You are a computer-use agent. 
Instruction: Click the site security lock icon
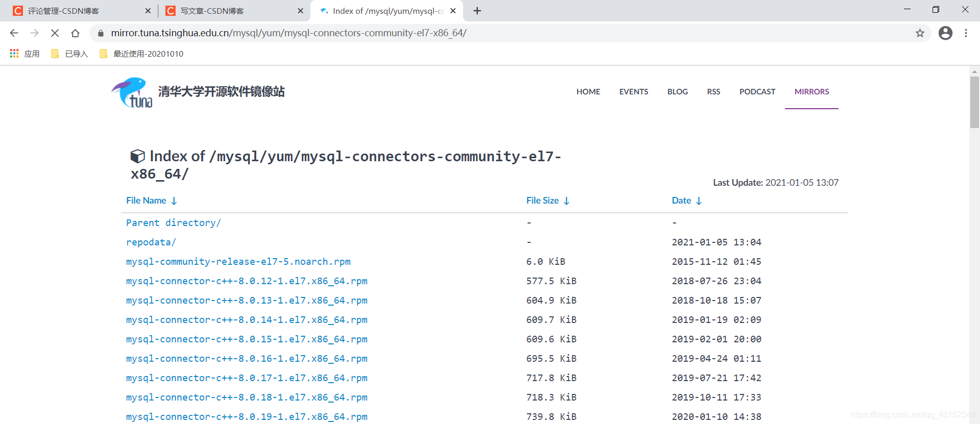pyautogui.click(x=101, y=33)
